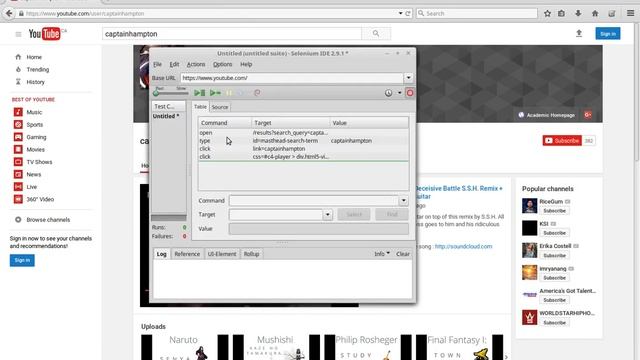Toggle the red Record button
The image size is (640, 360).
tap(410, 93)
